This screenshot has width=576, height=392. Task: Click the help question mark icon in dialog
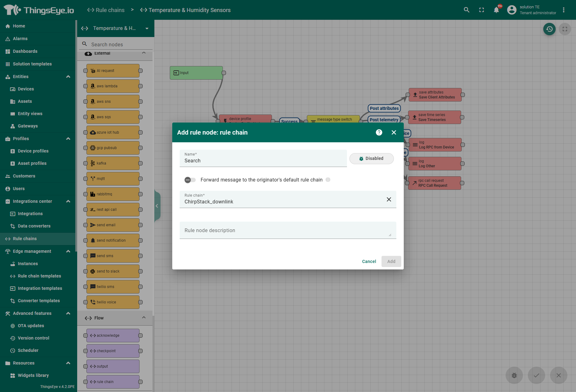click(379, 132)
